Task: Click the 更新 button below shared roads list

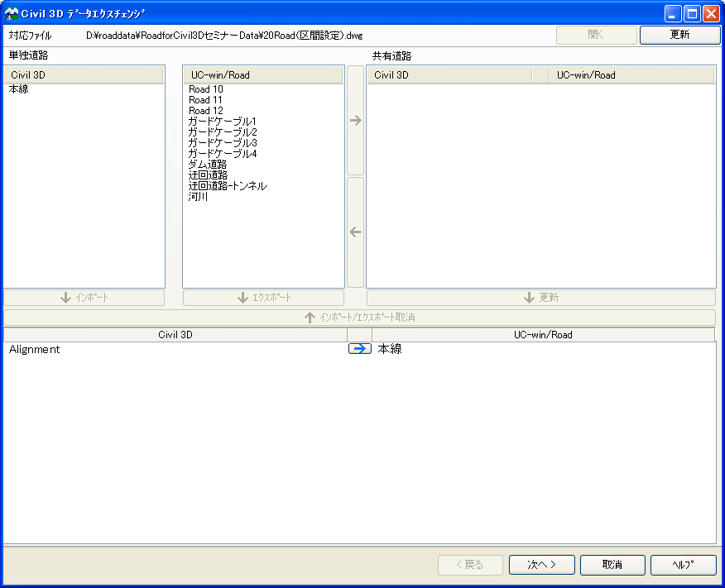Action: tap(541, 298)
